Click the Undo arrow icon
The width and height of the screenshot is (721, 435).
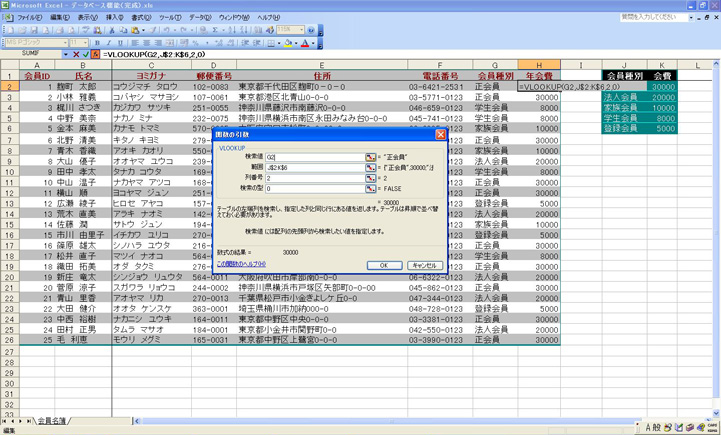[x=166, y=30]
